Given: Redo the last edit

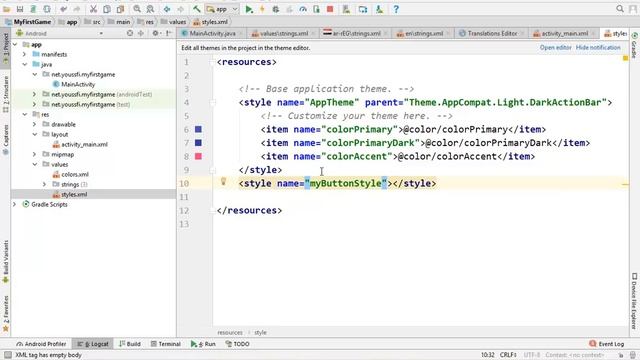Looking at the screenshot, I should tap(77, 9).
